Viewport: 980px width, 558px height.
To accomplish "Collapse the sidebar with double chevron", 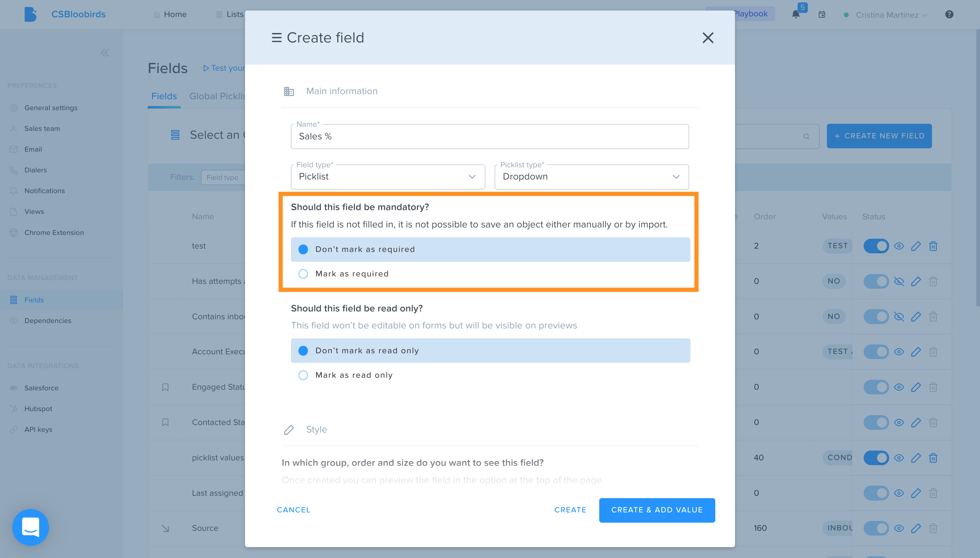I will 105,53.
